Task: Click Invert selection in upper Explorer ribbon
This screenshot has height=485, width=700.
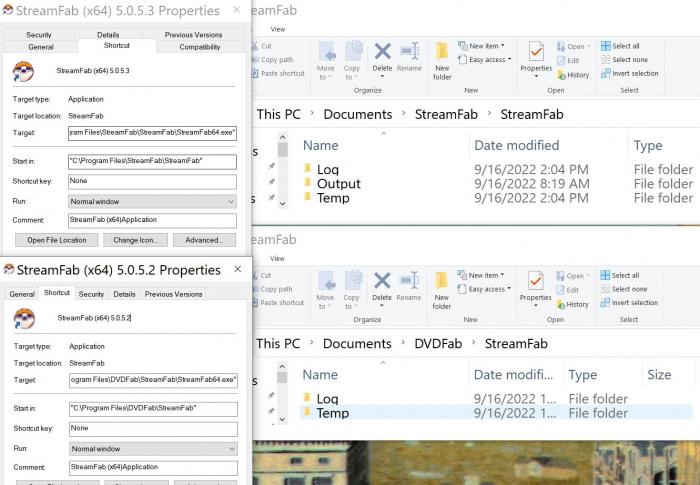Action: click(629, 73)
